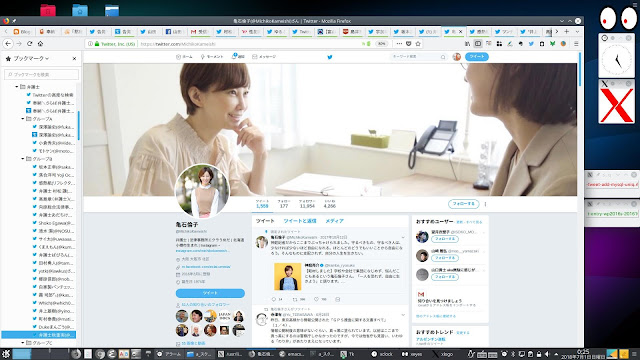Open the Twitterの高度な検索 bookmark

(x=50, y=95)
